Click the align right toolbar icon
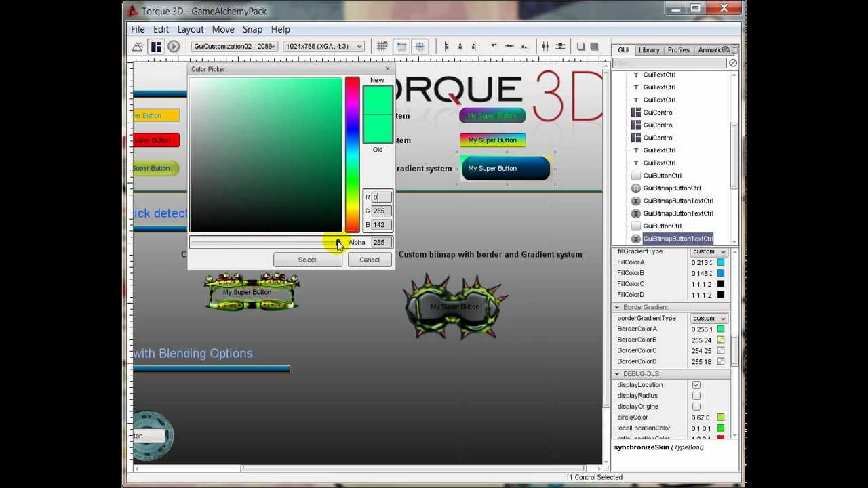868x488 pixels. pos(473,46)
